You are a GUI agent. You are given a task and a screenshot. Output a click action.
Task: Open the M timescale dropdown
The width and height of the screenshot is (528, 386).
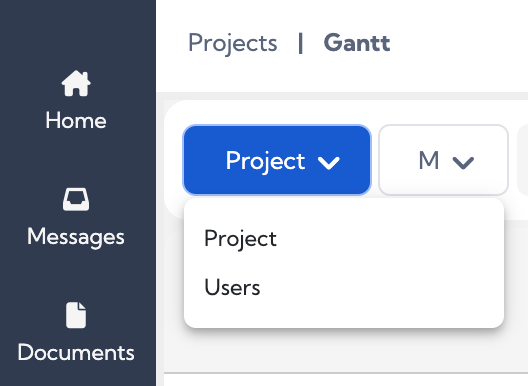point(443,160)
